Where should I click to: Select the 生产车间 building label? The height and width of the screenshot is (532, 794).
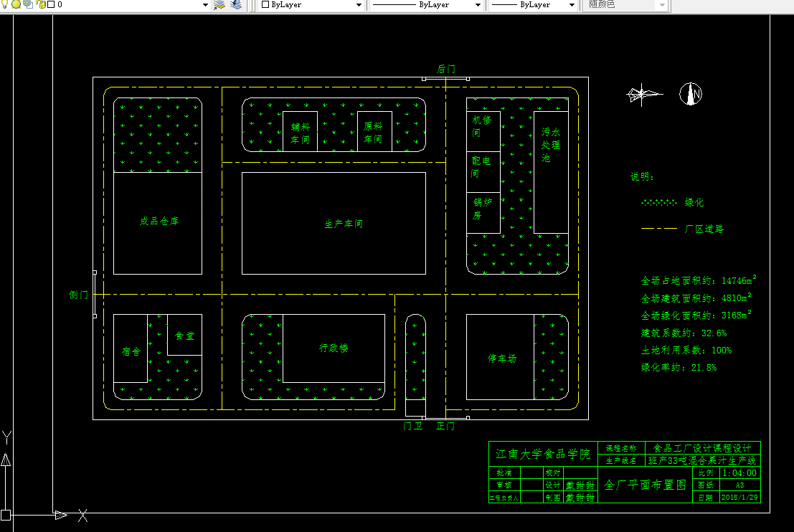point(344,224)
